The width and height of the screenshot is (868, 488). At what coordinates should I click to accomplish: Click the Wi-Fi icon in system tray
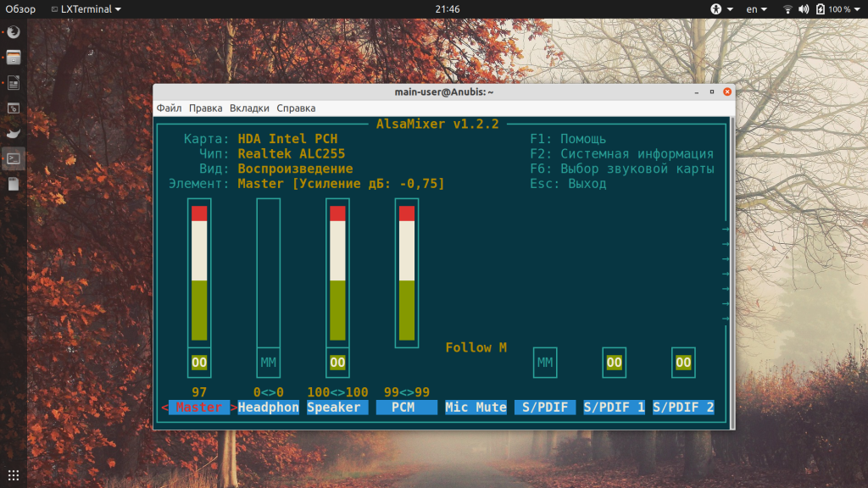click(x=787, y=8)
